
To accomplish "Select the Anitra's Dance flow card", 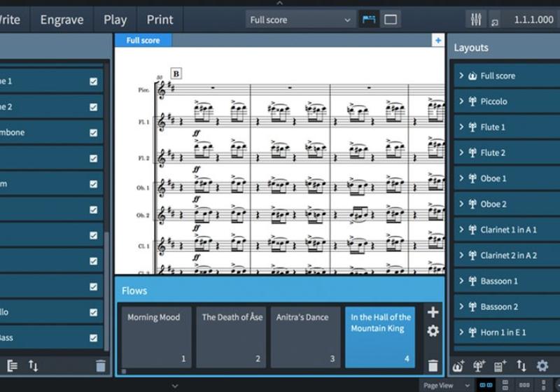I will tap(305, 337).
